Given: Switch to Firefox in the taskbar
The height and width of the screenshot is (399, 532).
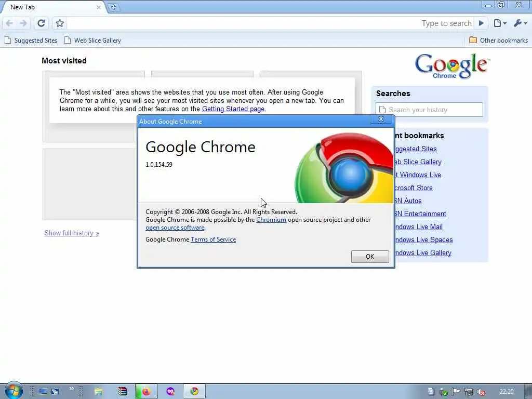Looking at the screenshot, I should pyautogui.click(x=146, y=392).
